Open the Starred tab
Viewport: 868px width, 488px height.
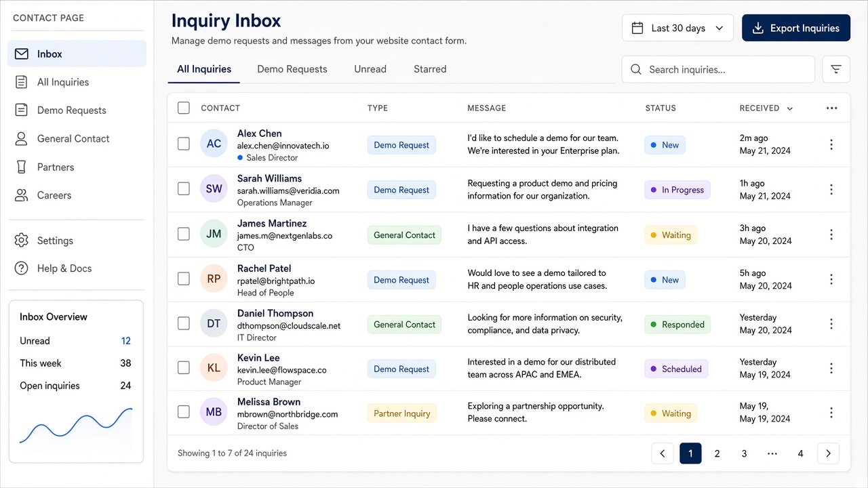point(430,69)
